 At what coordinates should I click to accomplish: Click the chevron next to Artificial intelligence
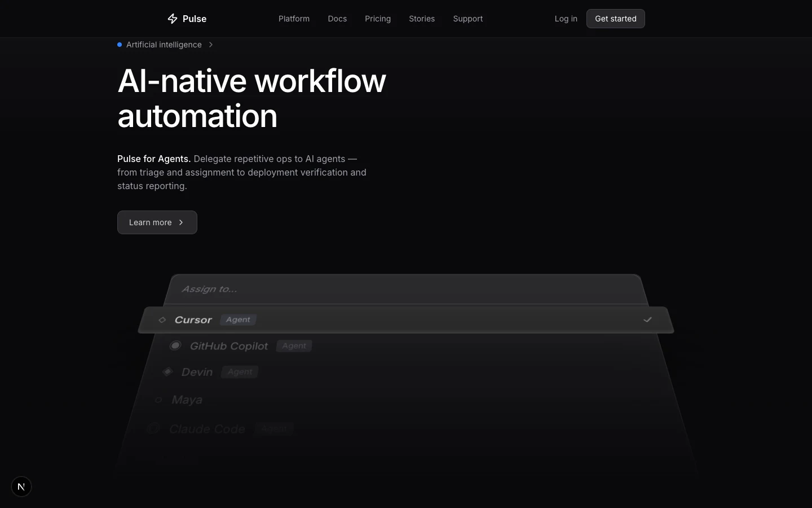[x=211, y=45]
